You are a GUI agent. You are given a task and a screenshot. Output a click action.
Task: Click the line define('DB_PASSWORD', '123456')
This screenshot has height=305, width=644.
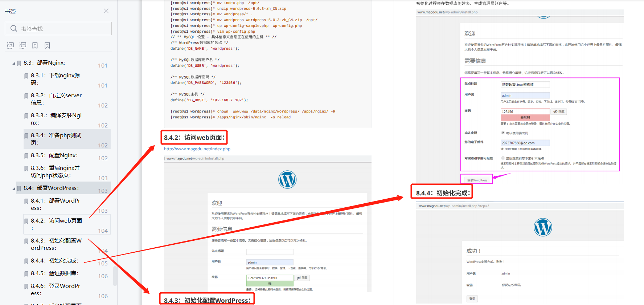pos(206,83)
